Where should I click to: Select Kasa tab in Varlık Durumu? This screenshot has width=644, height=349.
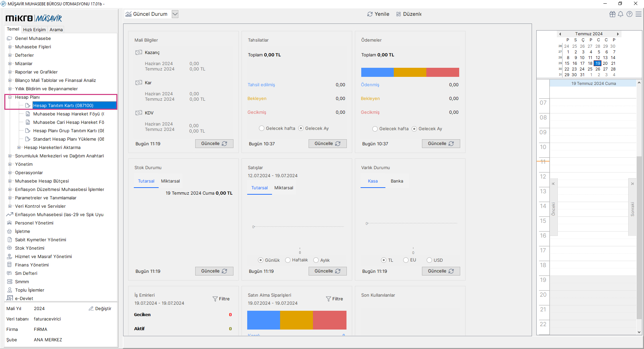click(x=373, y=181)
